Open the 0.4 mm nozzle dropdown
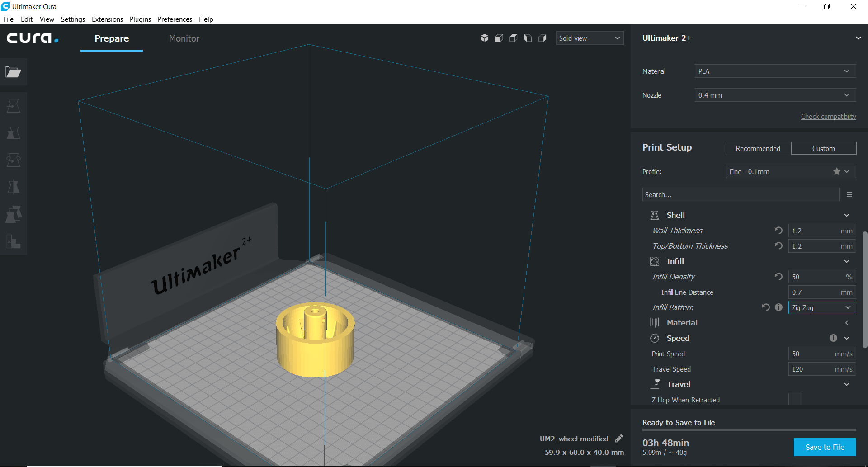Image resolution: width=868 pixels, height=467 pixels. coord(775,95)
